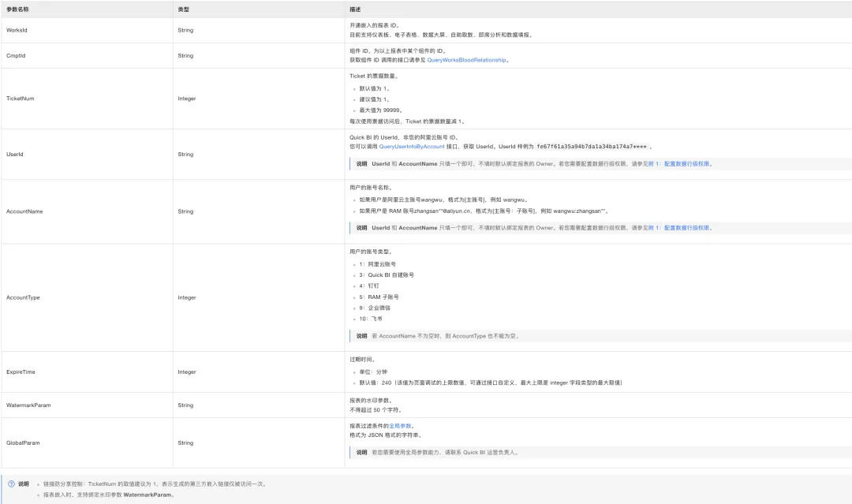Click bold WatermarkParam text in bottom note

click(x=148, y=495)
